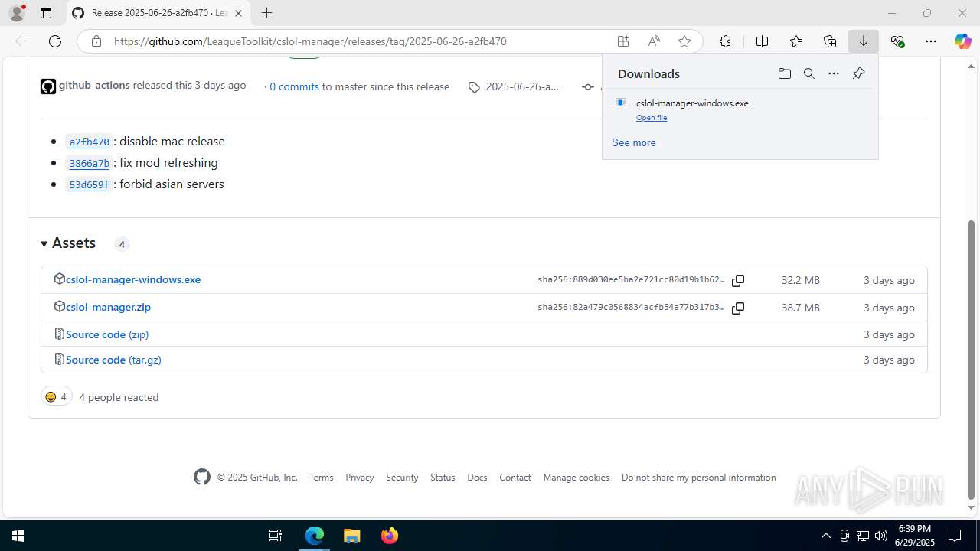This screenshot has height=551, width=980.
Task: Open more options in Downloads panel
Action: (x=834, y=73)
